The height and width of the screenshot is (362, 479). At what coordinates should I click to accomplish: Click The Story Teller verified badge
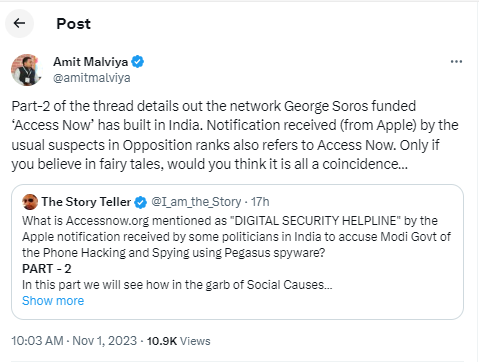pos(140,202)
